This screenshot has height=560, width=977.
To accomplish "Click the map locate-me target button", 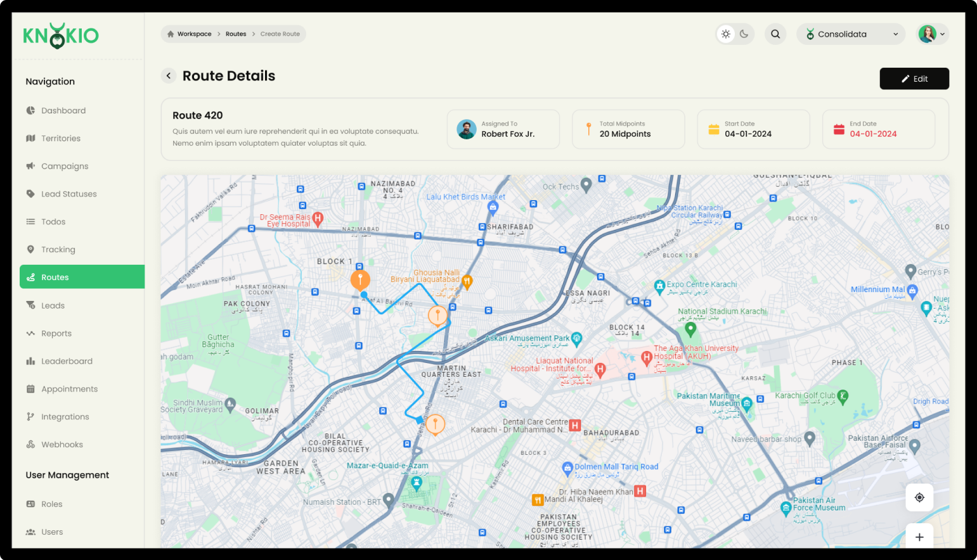I will (x=919, y=497).
